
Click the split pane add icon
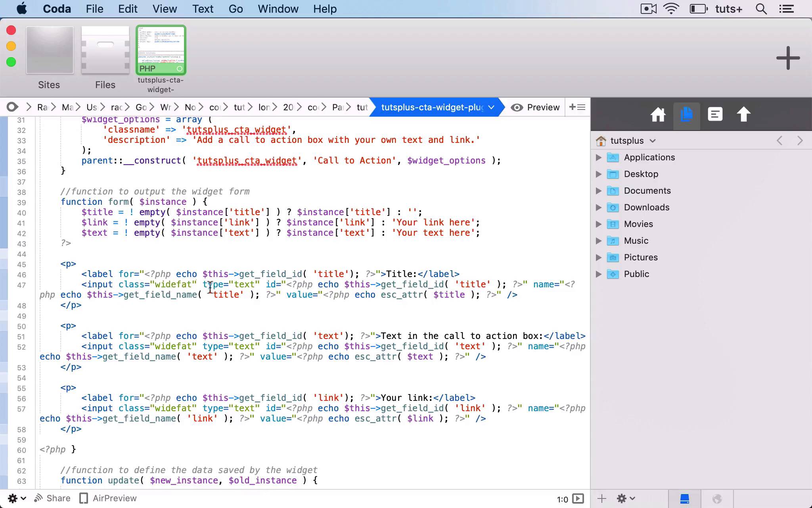(577, 107)
